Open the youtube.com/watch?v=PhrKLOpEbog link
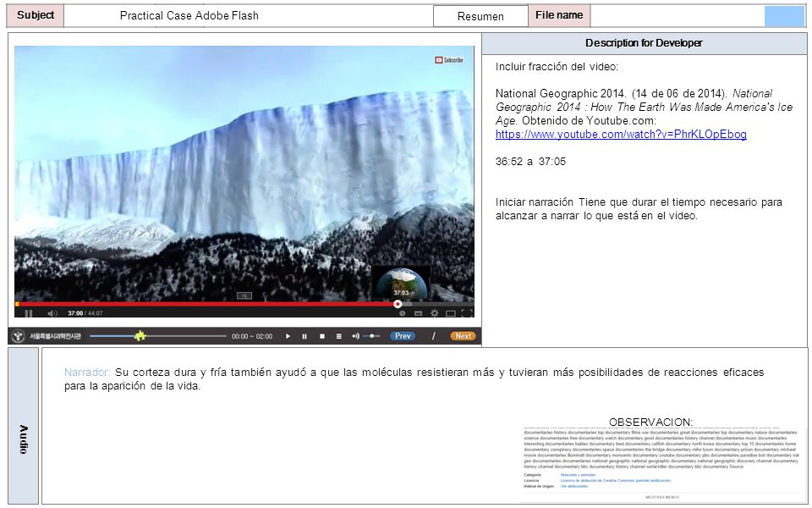This screenshot has height=508, width=812. (621, 135)
